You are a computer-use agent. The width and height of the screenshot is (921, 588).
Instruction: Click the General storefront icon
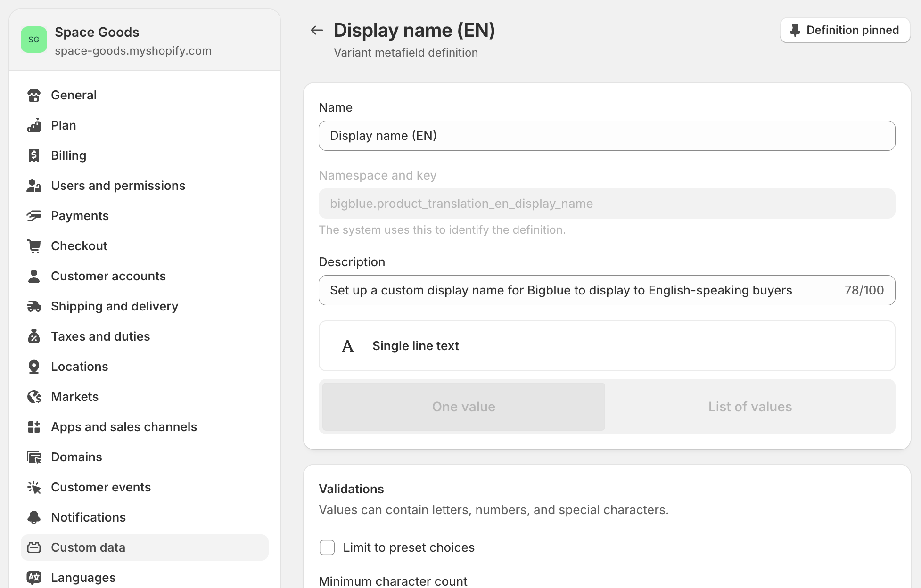(34, 95)
